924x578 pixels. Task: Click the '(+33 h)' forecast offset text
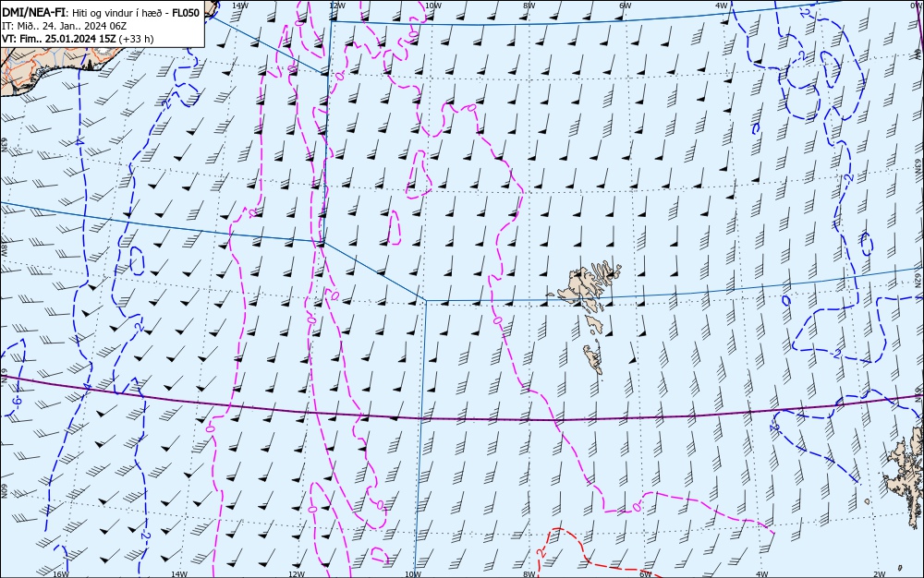[x=136, y=39]
